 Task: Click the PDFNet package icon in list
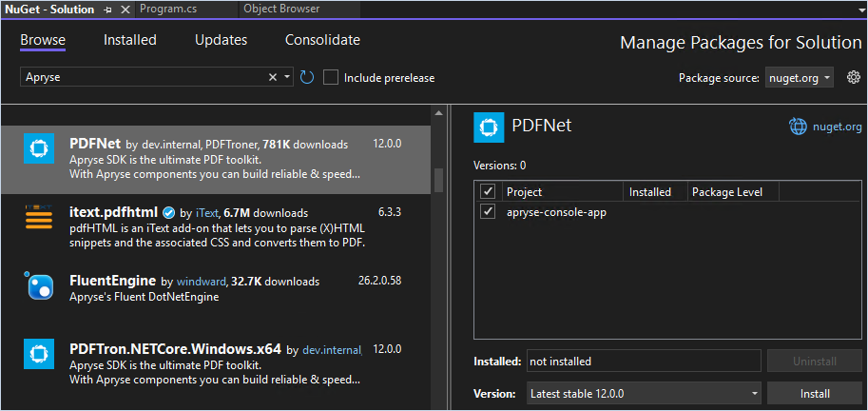coord(39,147)
